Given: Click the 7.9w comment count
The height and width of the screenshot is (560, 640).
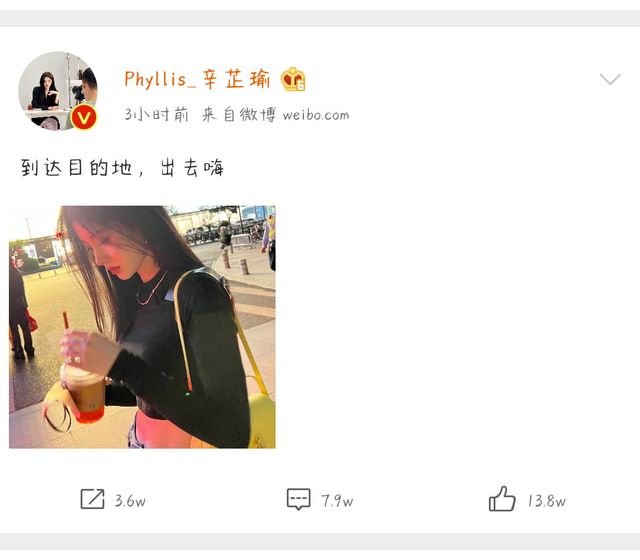Looking at the screenshot, I should point(337,501).
